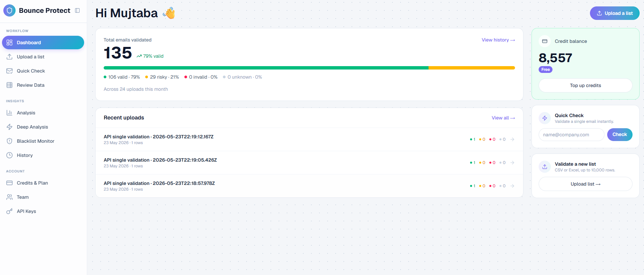Image resolution: width=644 pixels, height=275 pixels.
Task: Click arrow on the 22:19:05.426Z upload row
Action: point(512,163)
